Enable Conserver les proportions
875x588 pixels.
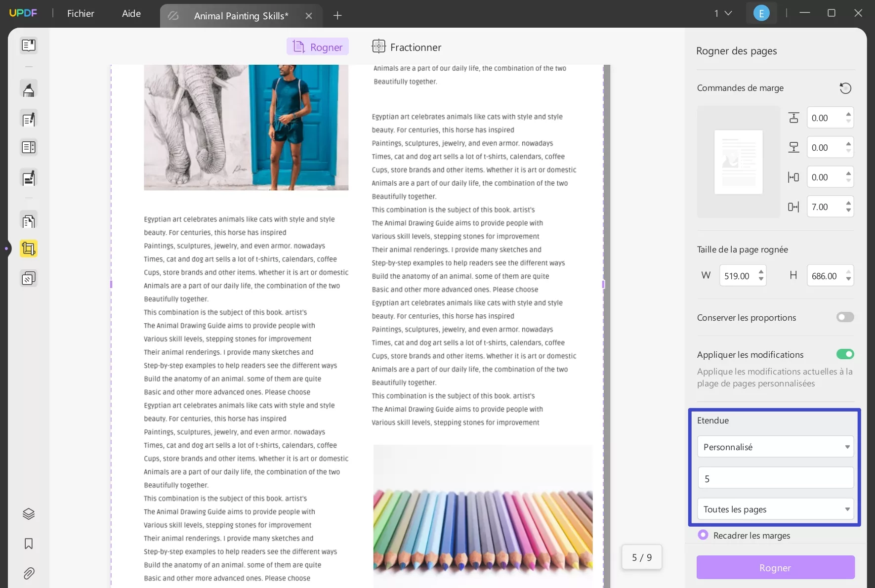tap(844, 317)
